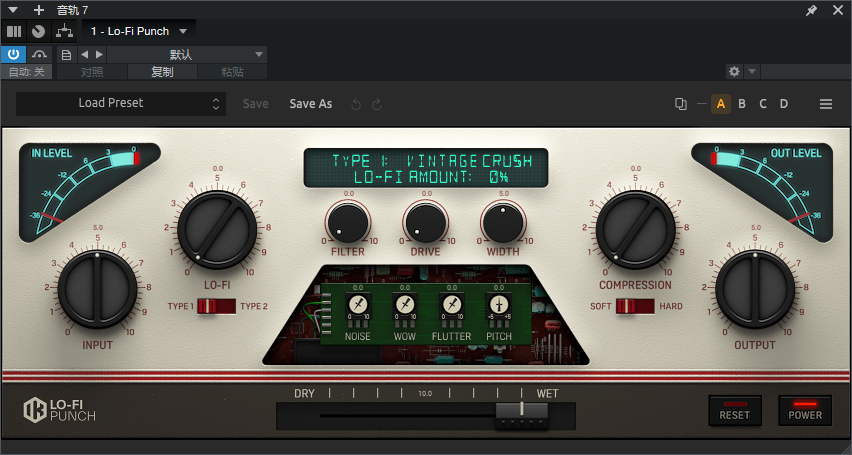Click the COMPRESSION knob
Viewport: 852px width, 455px height.
[635, 229]
